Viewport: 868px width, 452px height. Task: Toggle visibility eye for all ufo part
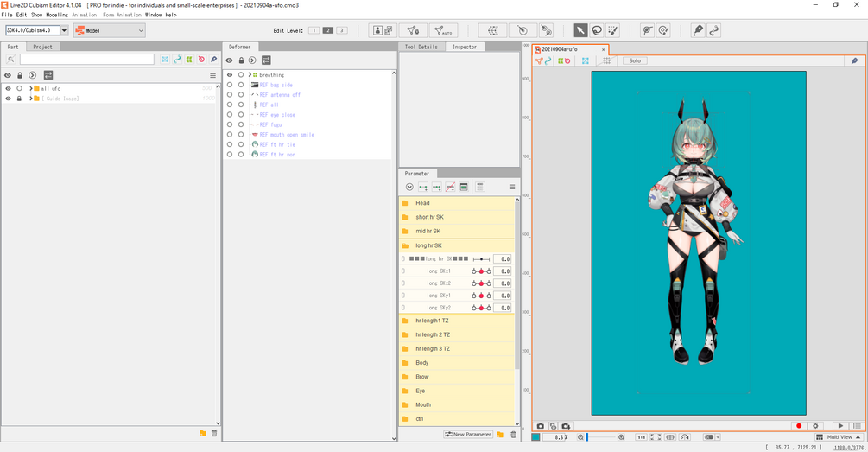point(8,89)
